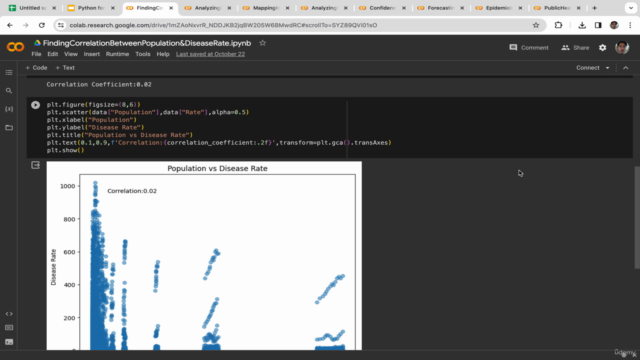Click the Colab logo

tap(16, 47)
